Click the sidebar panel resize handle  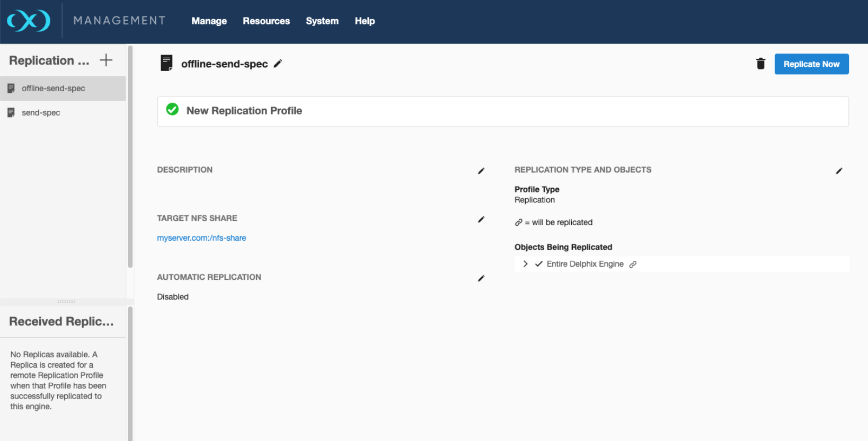click(x=66, y=302)
